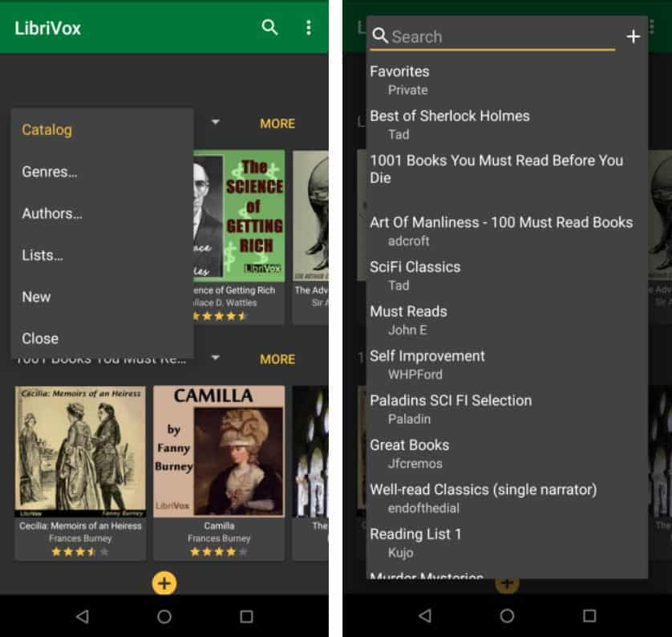Open the Best of Sherlock Holmes list
Viewport: 672px width, 637px height.
[x=449, y=124]
